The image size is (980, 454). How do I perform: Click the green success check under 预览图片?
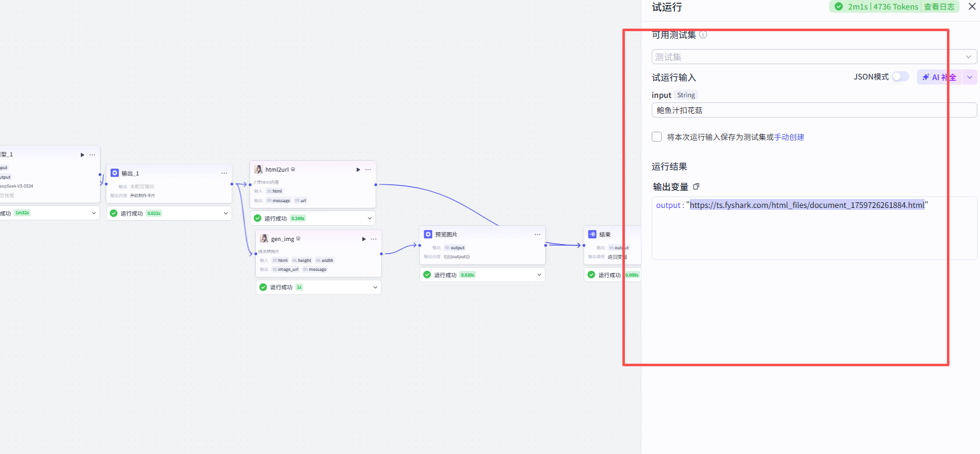427,275
